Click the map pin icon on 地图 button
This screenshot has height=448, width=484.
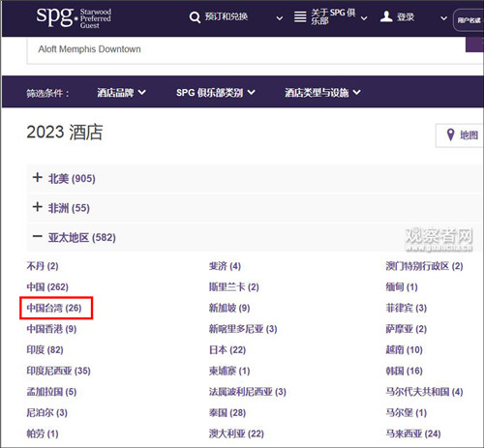pyautogui.click(x=450, y=134)
